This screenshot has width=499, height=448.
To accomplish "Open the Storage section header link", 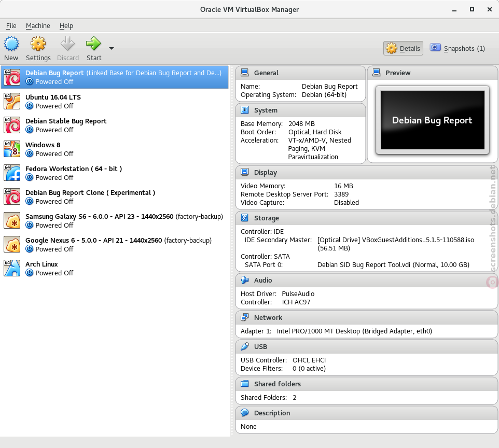I will (x=267, y=218).
